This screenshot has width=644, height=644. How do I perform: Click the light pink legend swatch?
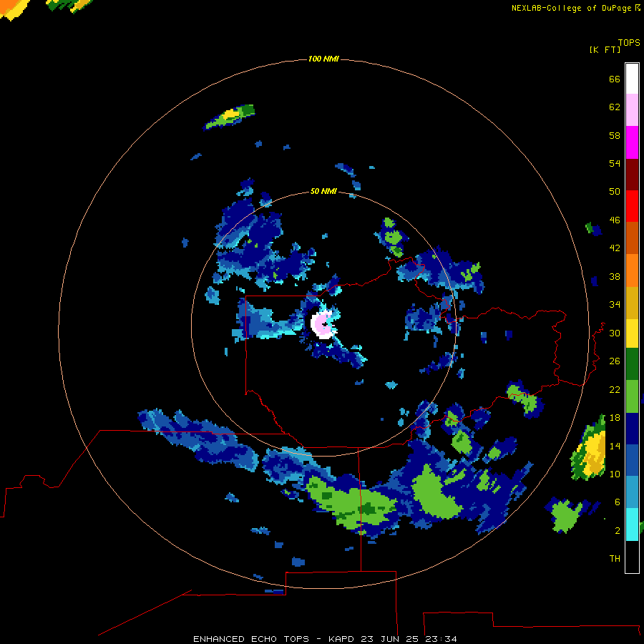point(632,110)
